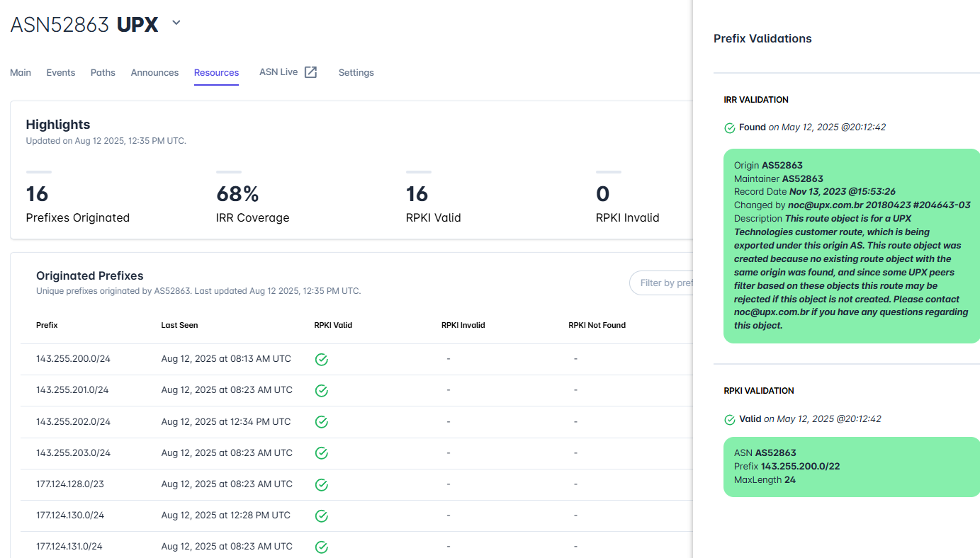Click the IRR route object green details box
Image resolution: width=980 pixels, height=558 pixels.
pyautogui.click(x=852, y=246)
